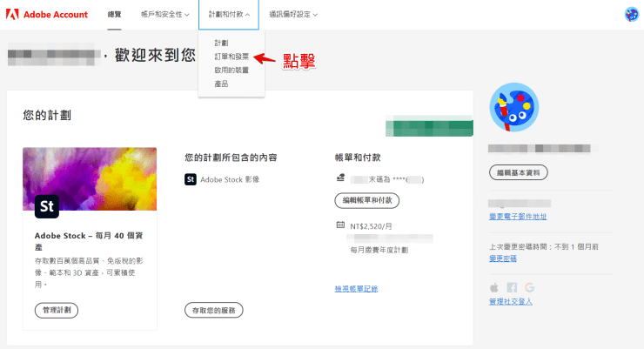
Task: Click the Facebook social login icon
Action: [x=512, y=287]
